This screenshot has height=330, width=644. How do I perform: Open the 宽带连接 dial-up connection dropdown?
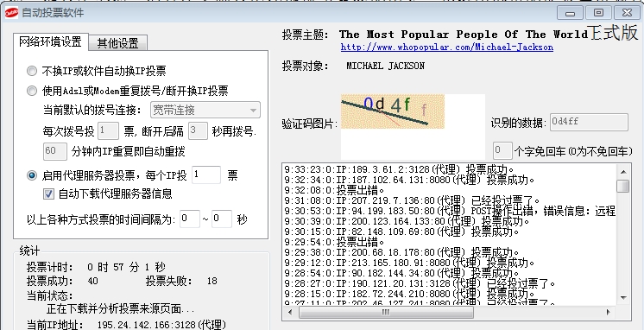pos(205,110)
